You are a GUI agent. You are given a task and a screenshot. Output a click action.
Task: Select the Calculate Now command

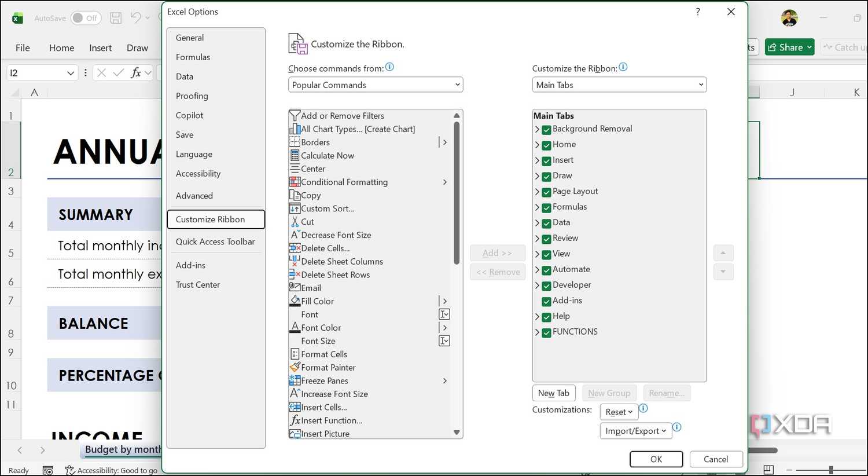click(x=370, y=156)
